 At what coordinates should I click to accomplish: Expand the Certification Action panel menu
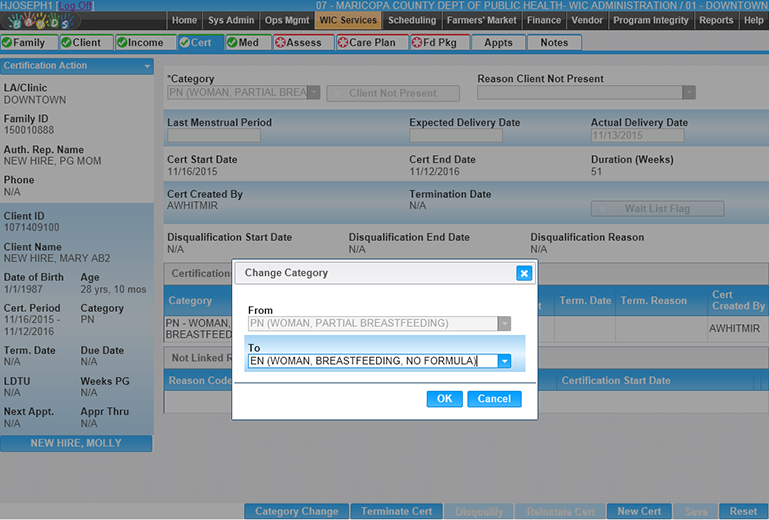click(148, 66)
